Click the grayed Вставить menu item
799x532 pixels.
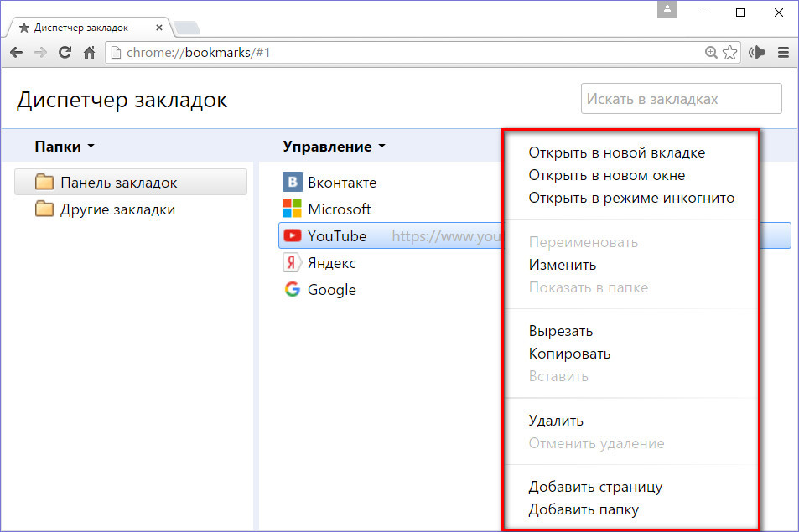(558, 376)
